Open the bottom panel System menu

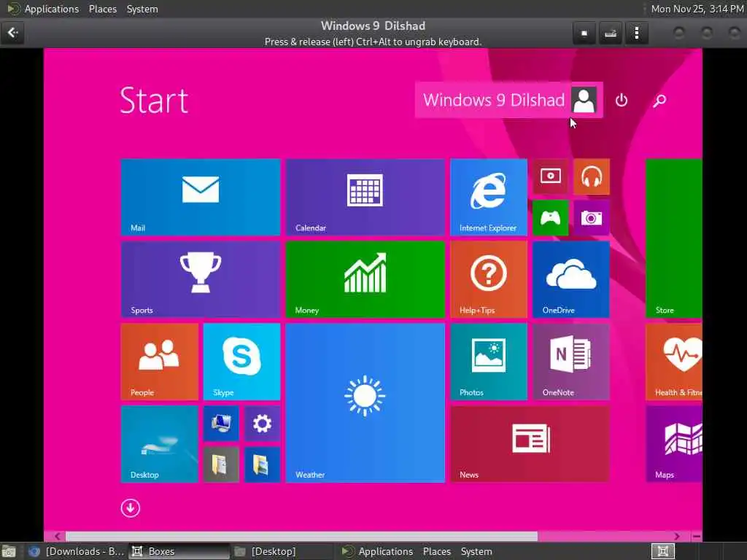[476, 551]
